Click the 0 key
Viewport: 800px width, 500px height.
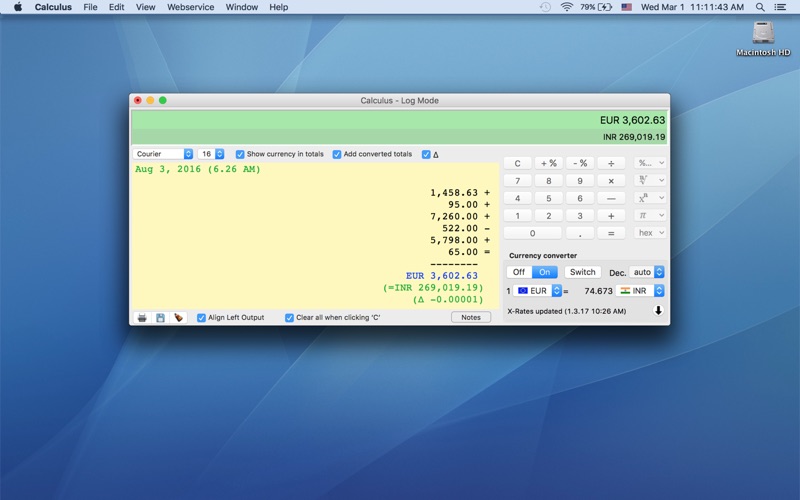click(533, 233)
